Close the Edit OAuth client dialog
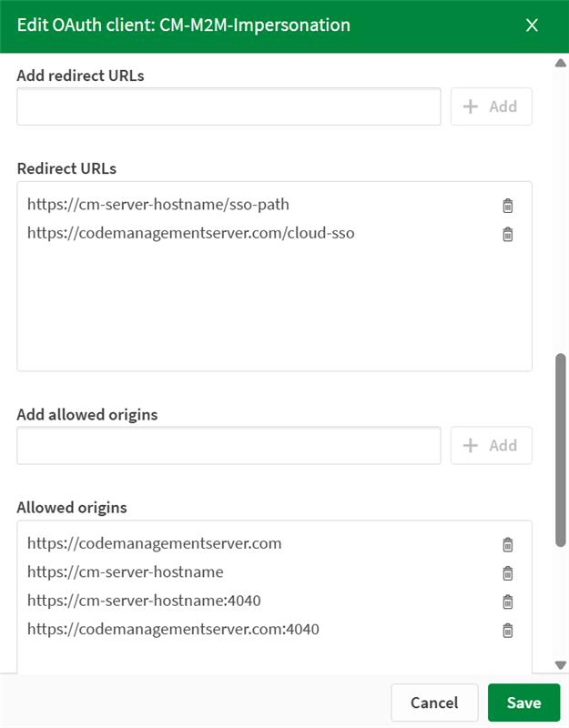This screenshot has width=569, height=728. pos(533,25)
